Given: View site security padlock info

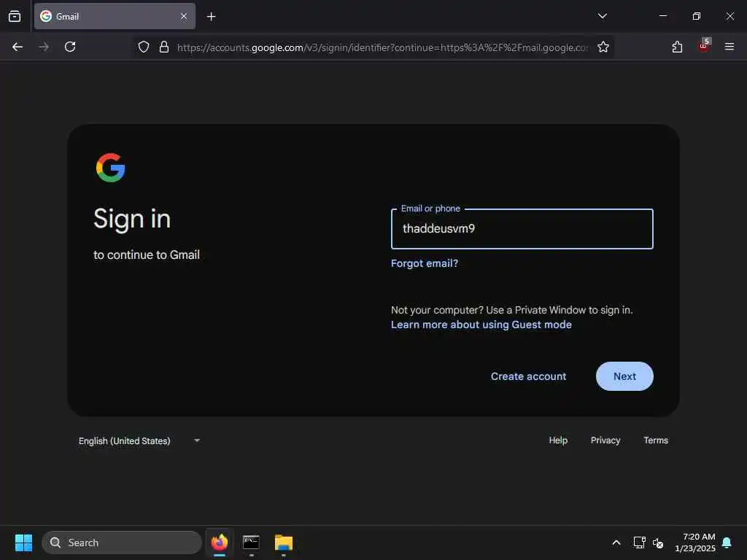Looking at the screenshot, I should (x=164, y=47).
